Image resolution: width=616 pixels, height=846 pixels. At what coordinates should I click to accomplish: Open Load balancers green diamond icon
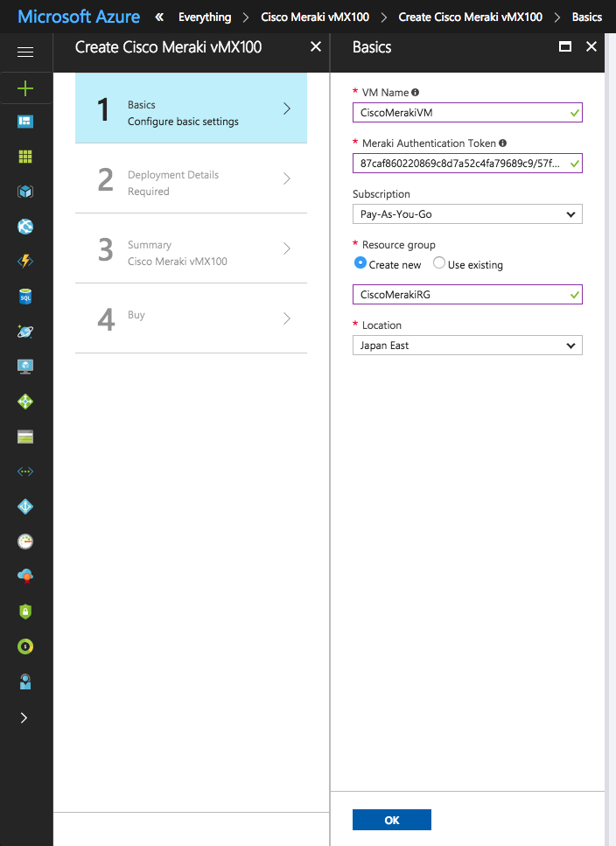(25, 402)
